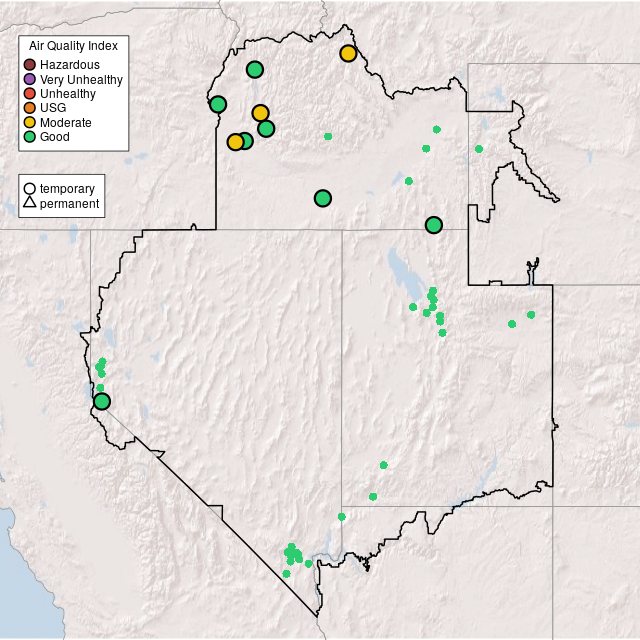This screenshot has height=640, width=640.
Task: Click the Air Quality Index legend title
Action: coord(73,46)
